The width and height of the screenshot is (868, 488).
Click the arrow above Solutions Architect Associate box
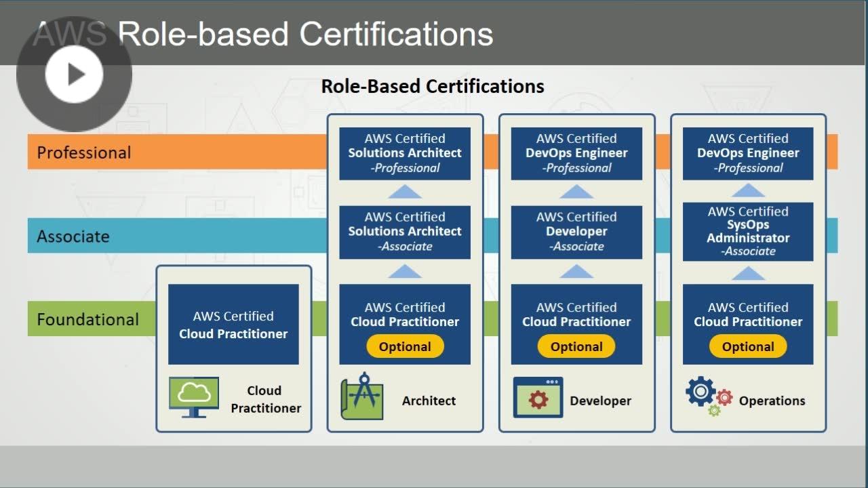[x=405, y=191]
